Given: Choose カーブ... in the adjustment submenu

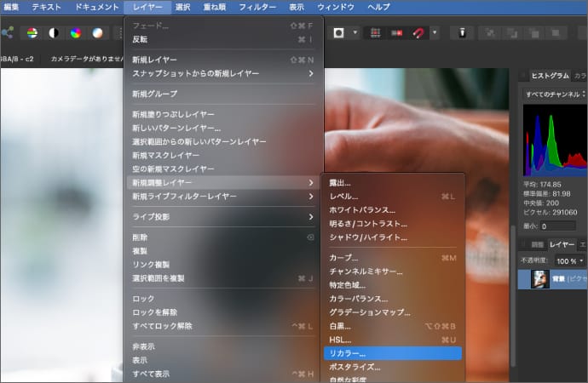Looking at the screenshot, I should point(346,257).
